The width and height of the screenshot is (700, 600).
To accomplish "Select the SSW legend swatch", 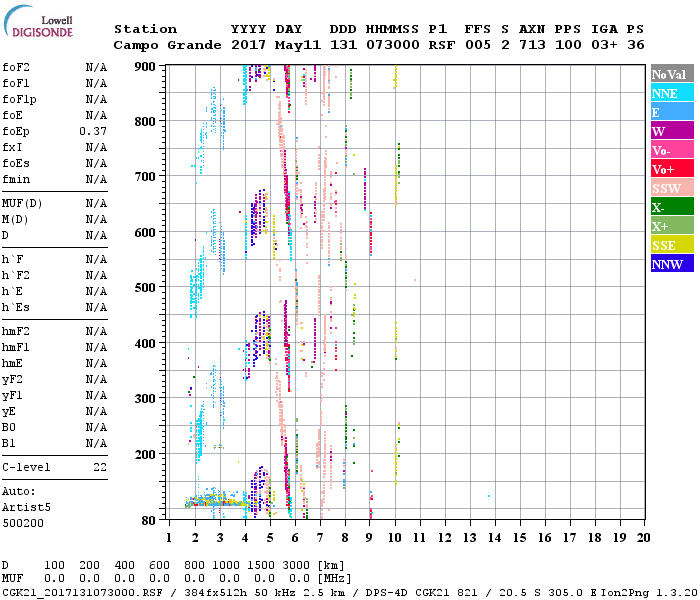I will [672, 188].
